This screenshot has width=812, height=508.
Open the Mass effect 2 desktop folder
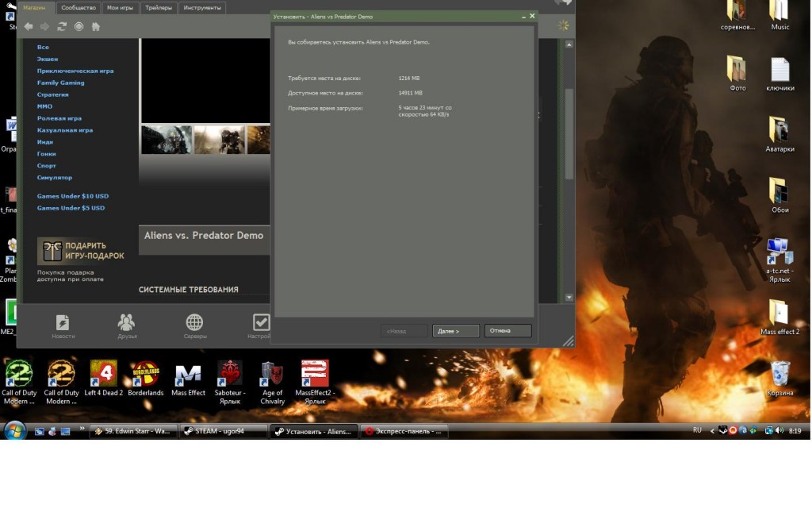point(779,317)
